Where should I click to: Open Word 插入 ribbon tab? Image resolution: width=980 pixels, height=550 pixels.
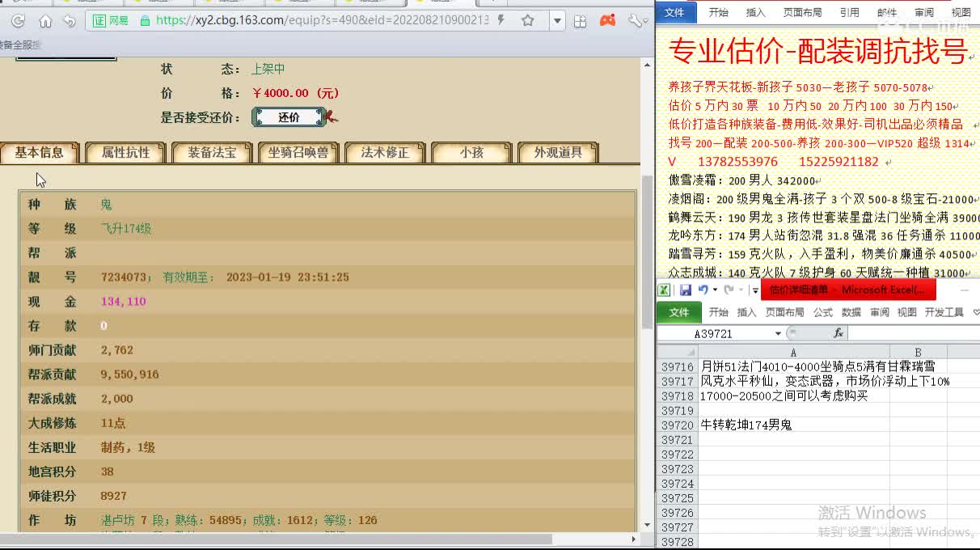pyautogui.click(x=755, y=12)
